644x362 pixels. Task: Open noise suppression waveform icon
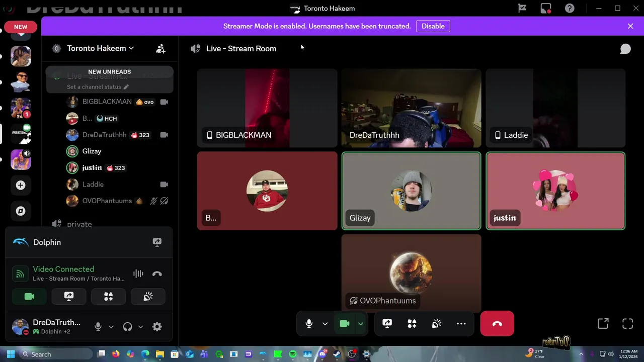[138, 274]
